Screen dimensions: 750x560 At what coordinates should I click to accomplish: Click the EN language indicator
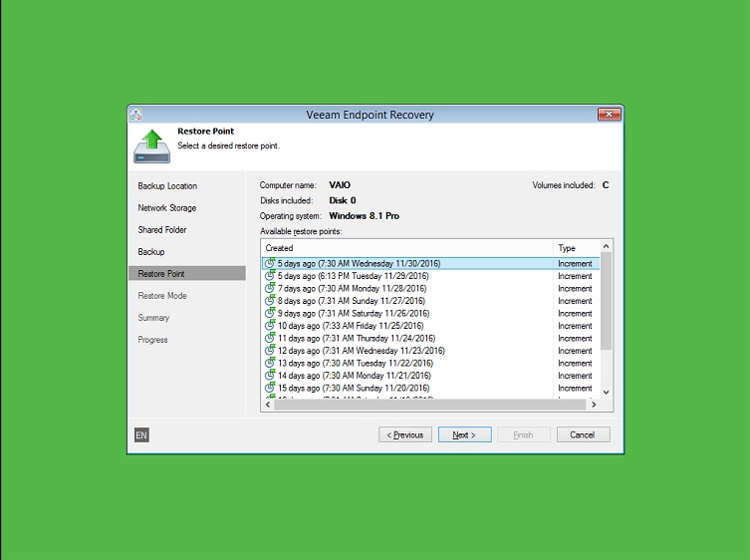[141, 435]
